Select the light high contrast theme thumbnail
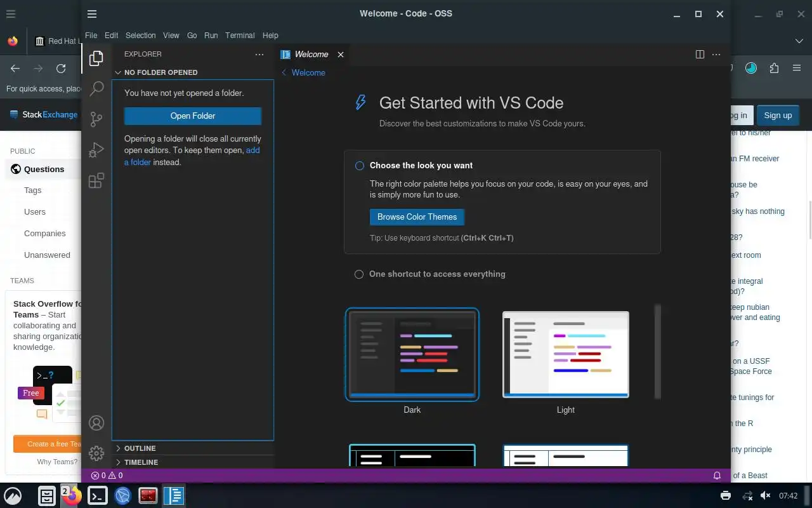The height and width of the screenshot is (508, 812). click(x=566, y=455)
